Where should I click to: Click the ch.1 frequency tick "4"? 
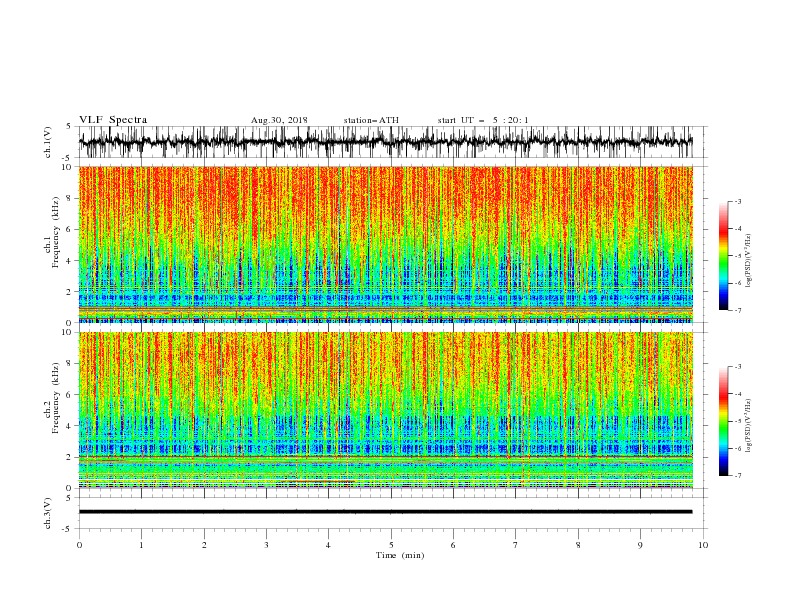[x=70, y=261]
